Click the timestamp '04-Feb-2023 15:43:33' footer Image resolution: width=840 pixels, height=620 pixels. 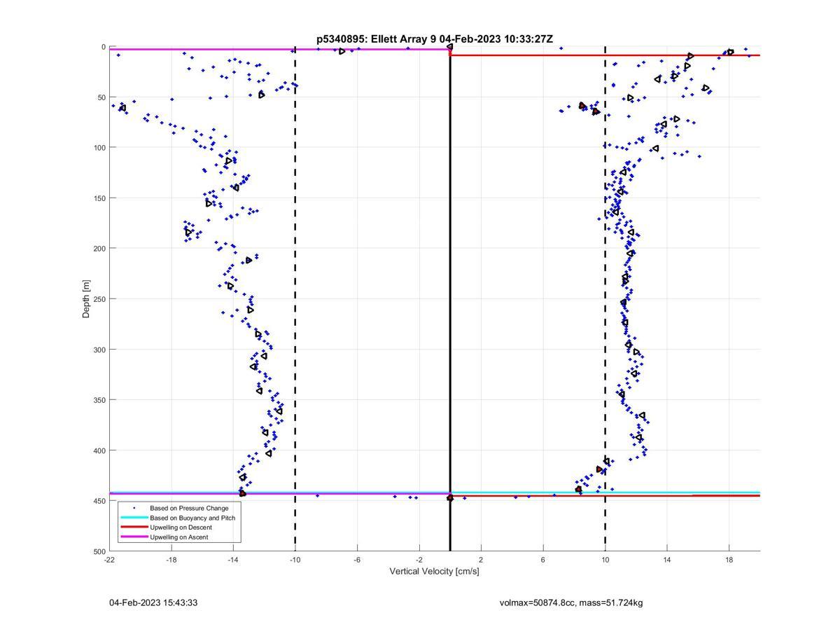153,603
